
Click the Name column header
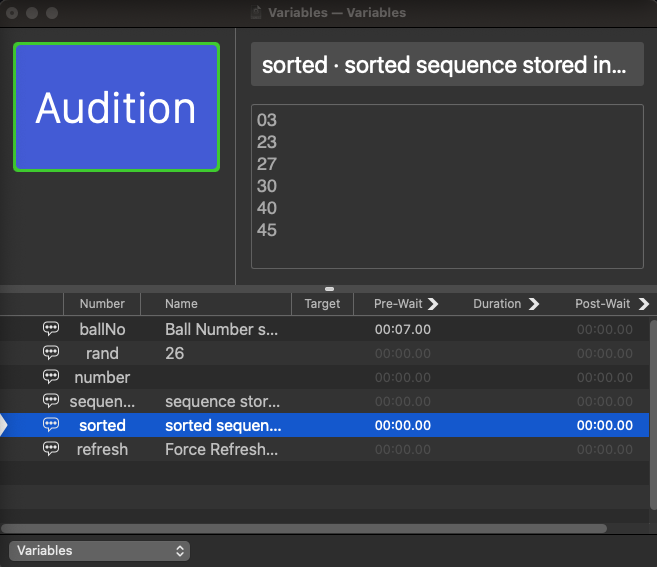click(x=181, y=304)
